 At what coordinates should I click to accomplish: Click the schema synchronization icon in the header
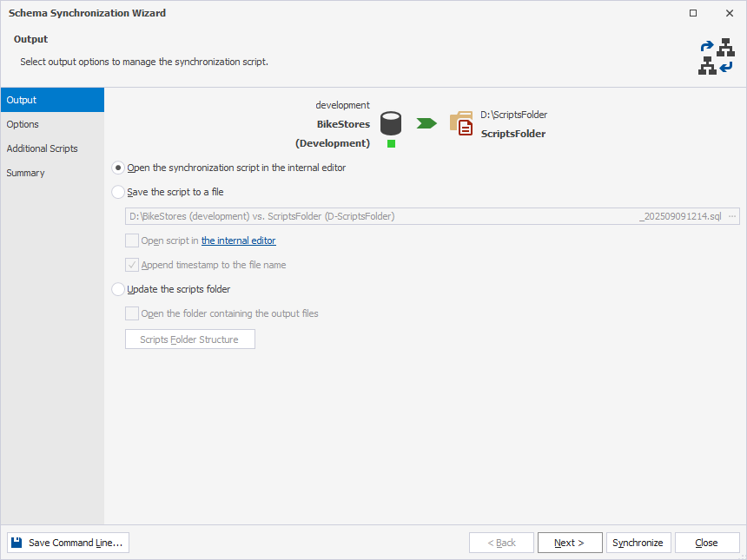[x=716, y=58]
